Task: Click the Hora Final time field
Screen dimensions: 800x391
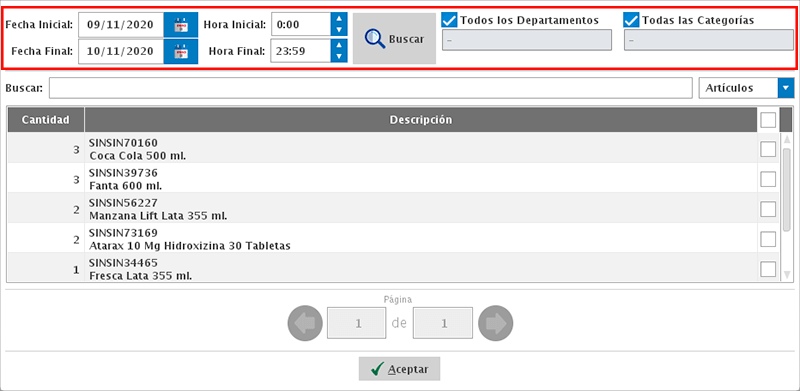Action: coord(301,51)
